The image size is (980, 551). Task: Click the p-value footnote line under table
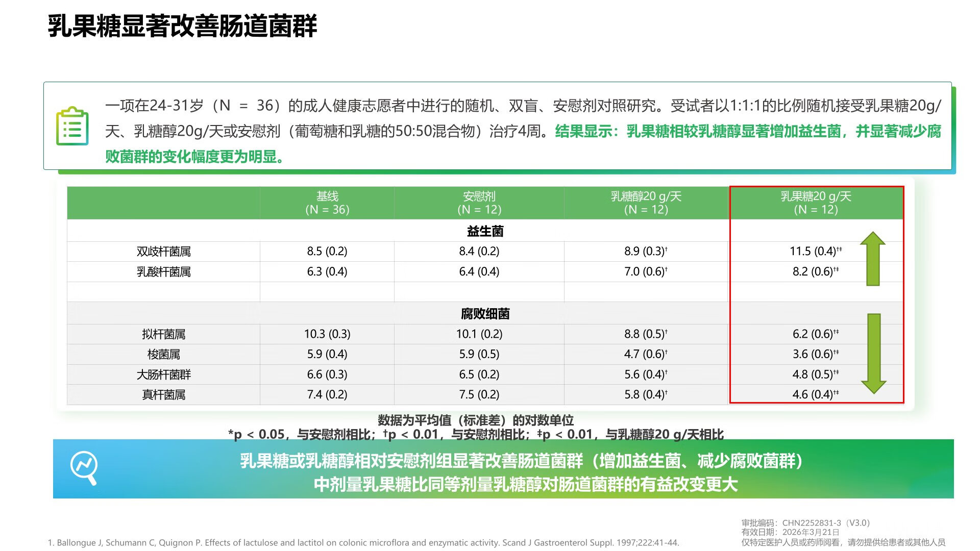(476, 434)
